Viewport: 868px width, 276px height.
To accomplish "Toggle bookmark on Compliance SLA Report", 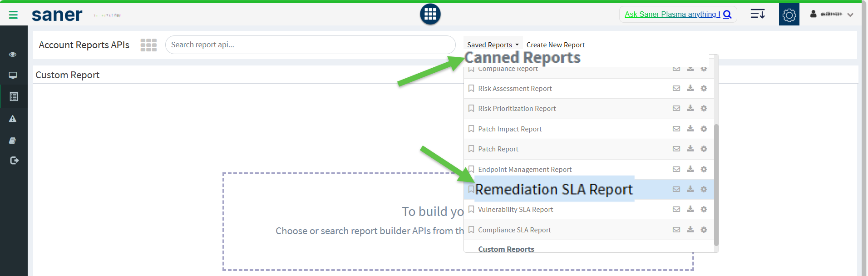I will [x=471, y=230].
